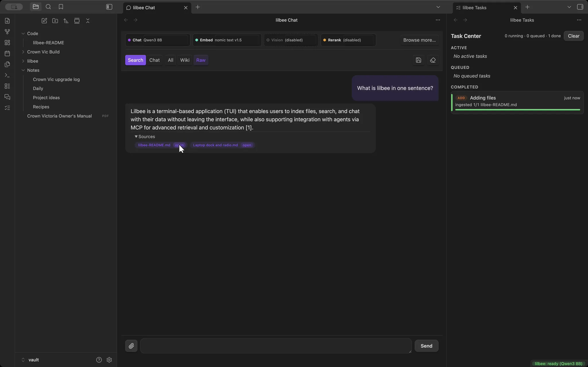Change the file sort order icon
Screen dimensions: 588x367
click(66, 21)
